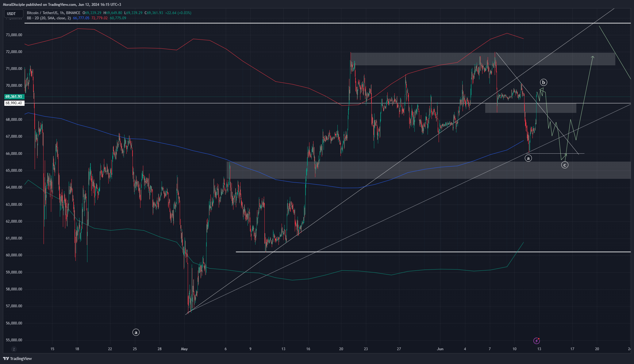The height and width of the screenshot is (364, 634).
Task: Click the high value H69,649.80
Action: [x=113, y=13]
